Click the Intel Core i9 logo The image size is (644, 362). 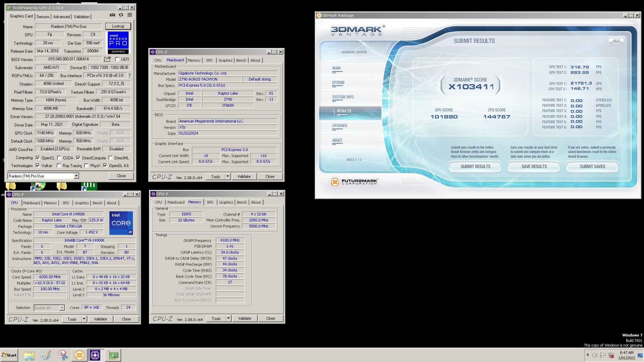pyautogui.click(x=121, y=223)
